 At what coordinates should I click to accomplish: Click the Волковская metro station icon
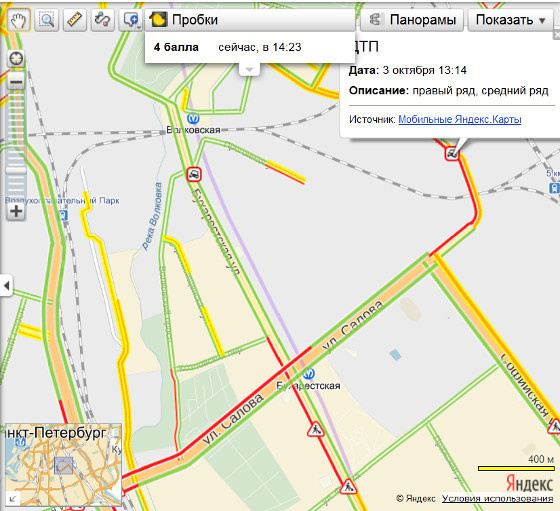coord(193,118)
